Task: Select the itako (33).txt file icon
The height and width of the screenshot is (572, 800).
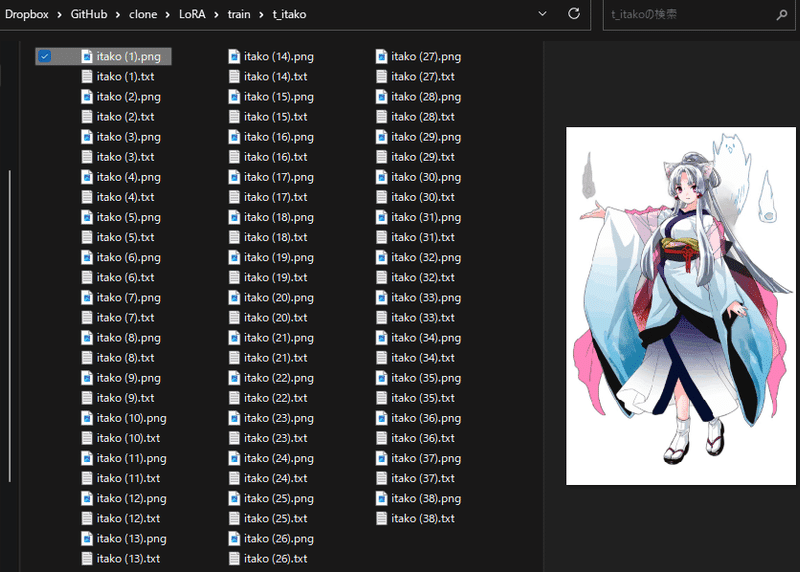Action: point(382,317)
